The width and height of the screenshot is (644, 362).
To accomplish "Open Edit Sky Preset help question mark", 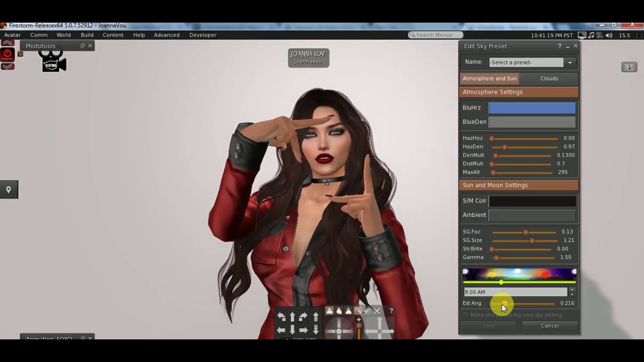I will pyautogui.click(x=559, y=46).
